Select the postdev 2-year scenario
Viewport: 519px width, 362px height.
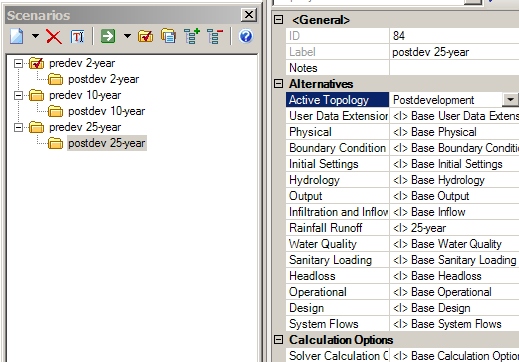[x=104, y=79]
